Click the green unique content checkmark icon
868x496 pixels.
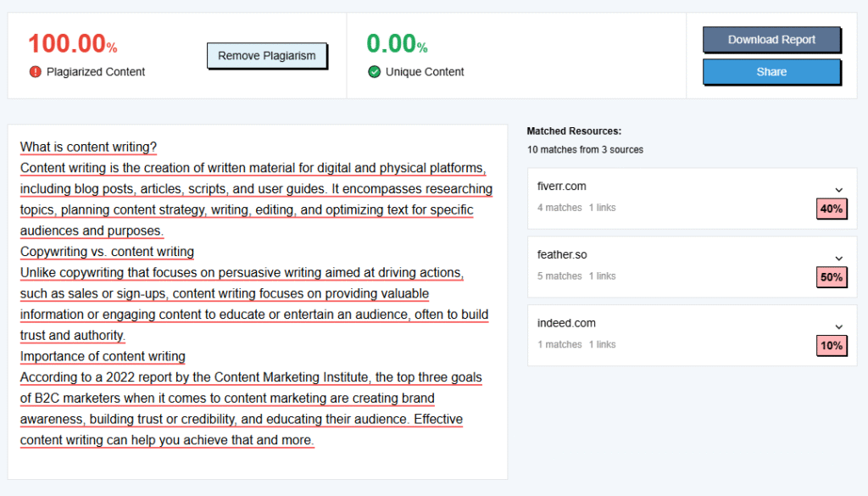[x=374, y=72]
